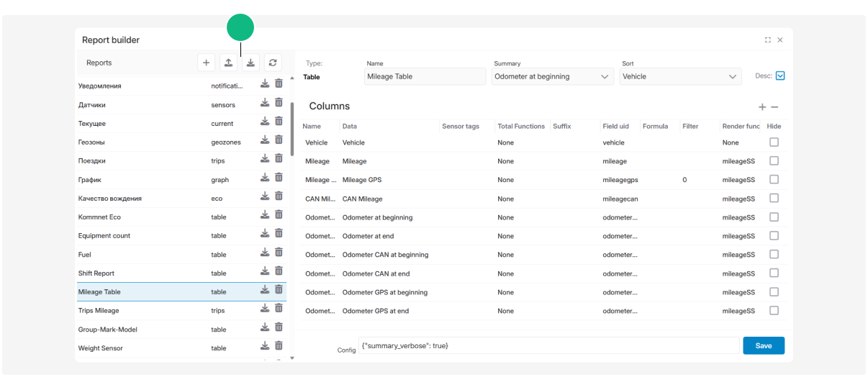Click the Filter value 0 for Mileage GPS
868x377 pixels.
684,180
